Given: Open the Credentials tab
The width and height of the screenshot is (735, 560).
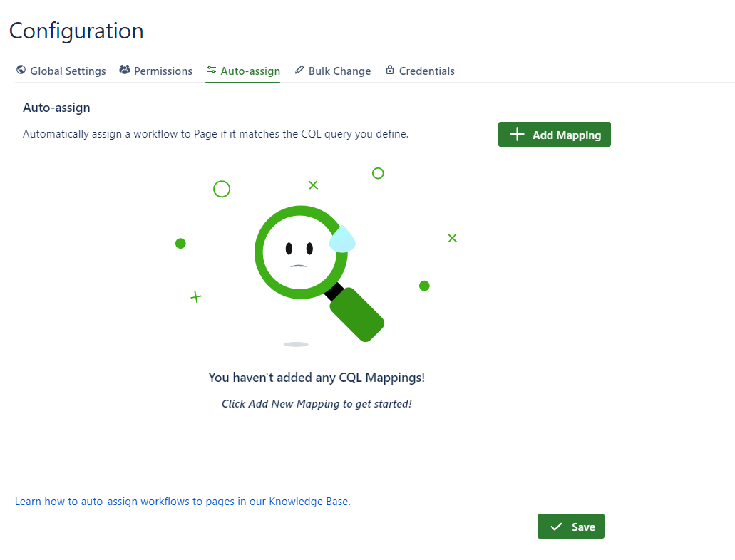Looking at the screenshot, I should pos(426,71).
